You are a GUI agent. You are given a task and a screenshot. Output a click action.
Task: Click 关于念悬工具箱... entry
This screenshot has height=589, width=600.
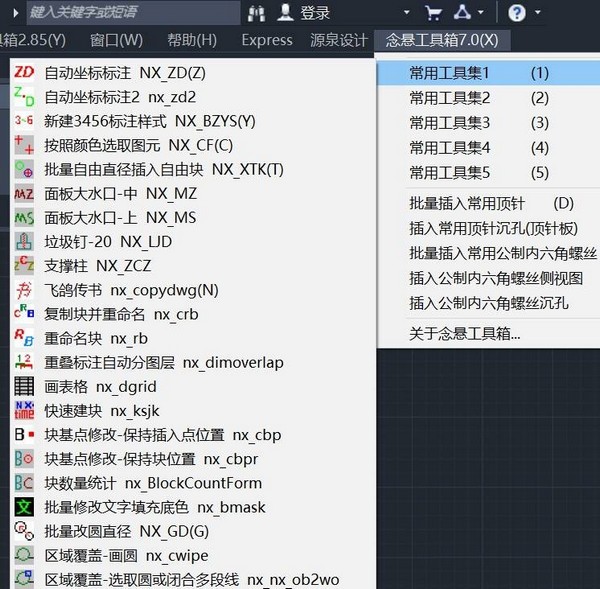[465, 333]
